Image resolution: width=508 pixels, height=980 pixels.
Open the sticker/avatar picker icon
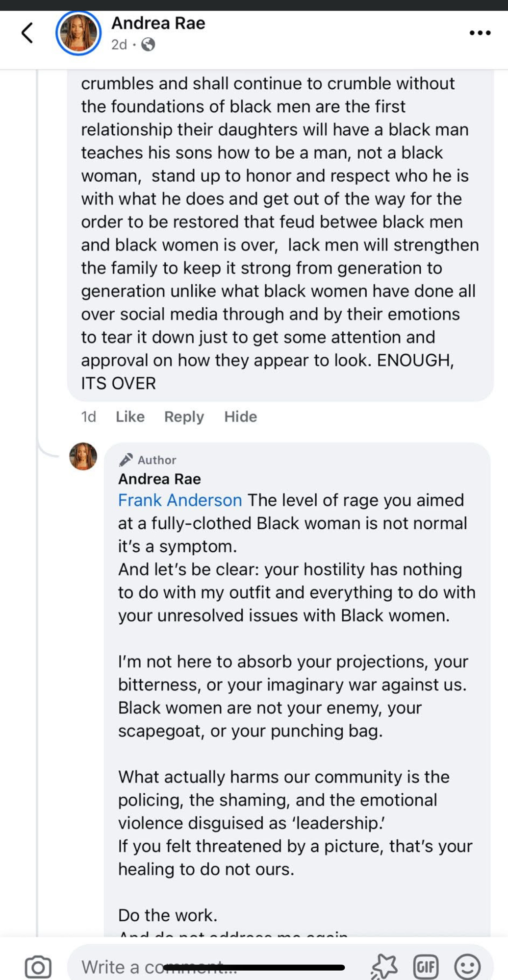pos(384,967)
